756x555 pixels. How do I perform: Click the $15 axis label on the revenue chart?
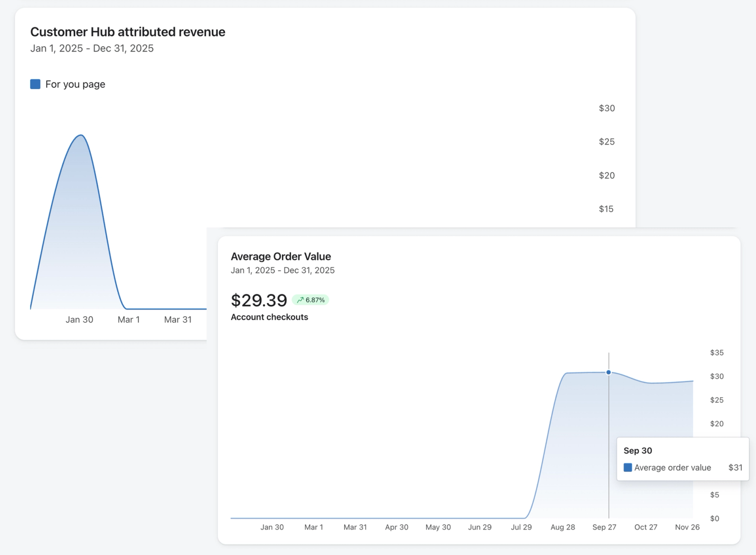pyautogui.click(x=606, y=209)
